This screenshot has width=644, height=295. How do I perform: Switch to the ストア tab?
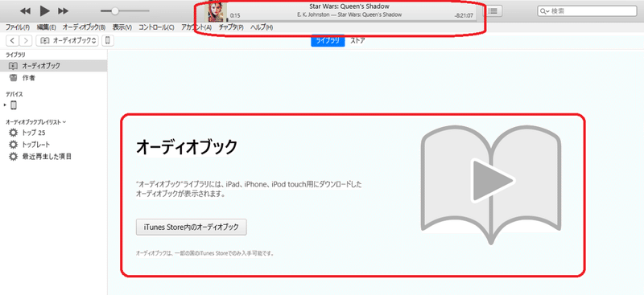coord(357,40)
